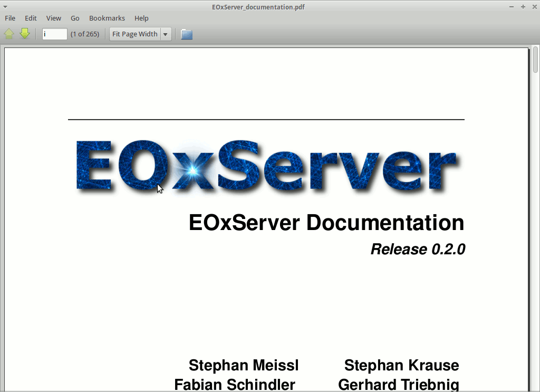Open the View menu
The width and height of the screenshot is (540, 392).
(54, 18)
